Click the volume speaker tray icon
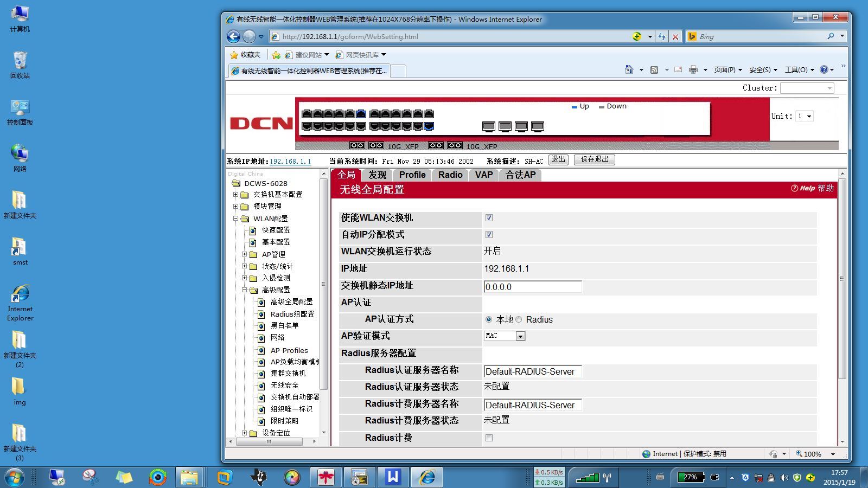The height and width of the screenshot is (488, 868). coord(784,478)
